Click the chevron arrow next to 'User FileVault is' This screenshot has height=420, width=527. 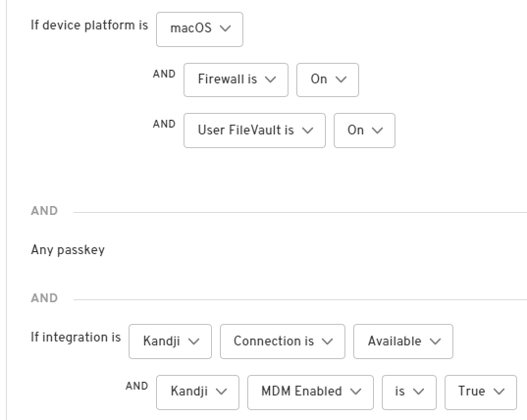pyautogui.click(x=307, y=131)
